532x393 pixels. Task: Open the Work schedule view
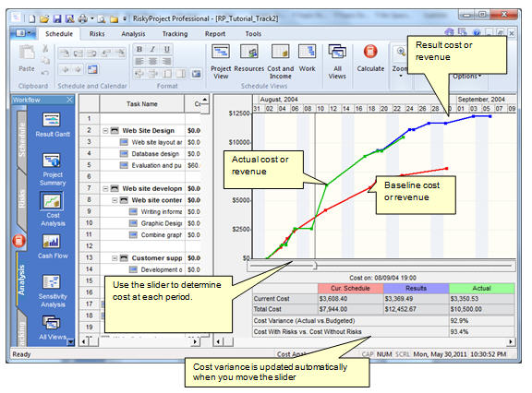(307, 58)
